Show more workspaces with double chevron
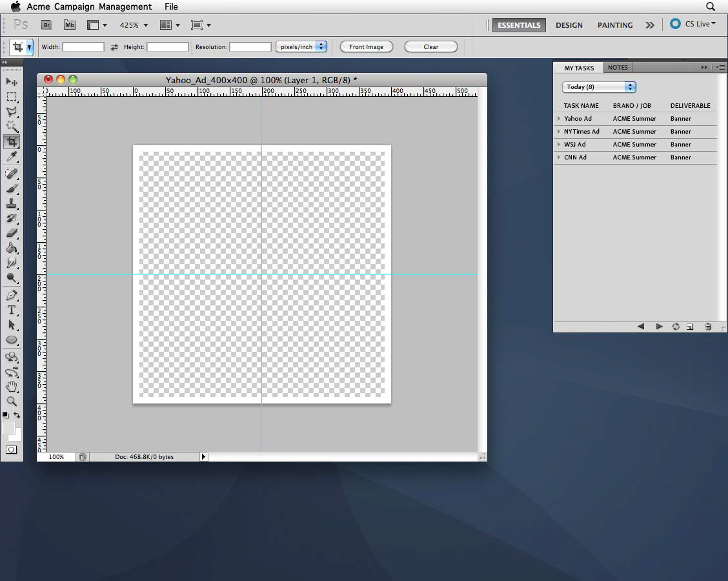Screen dimensions: 728x581 click(649, 25)
